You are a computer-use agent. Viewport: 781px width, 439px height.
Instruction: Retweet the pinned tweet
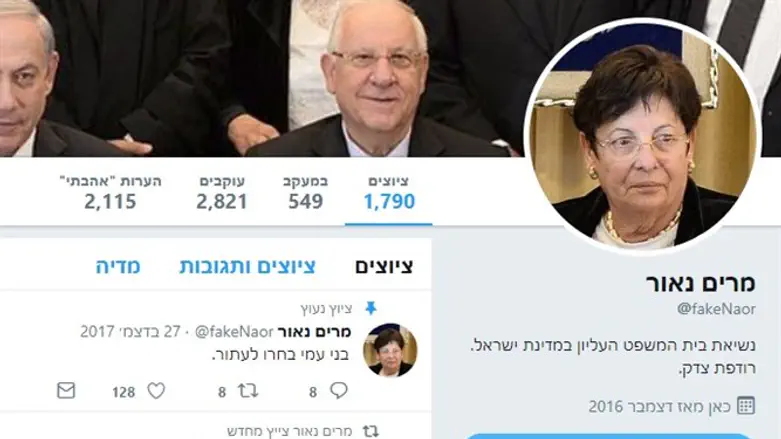248,391
